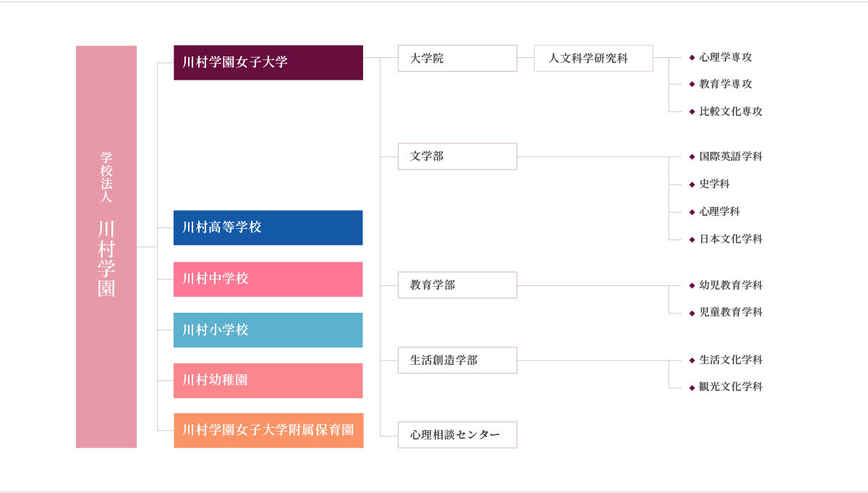Open the 川村小学校 block
Image resolution: width=868 pixels, height=493 pixels.
click(x=268, y=329)
